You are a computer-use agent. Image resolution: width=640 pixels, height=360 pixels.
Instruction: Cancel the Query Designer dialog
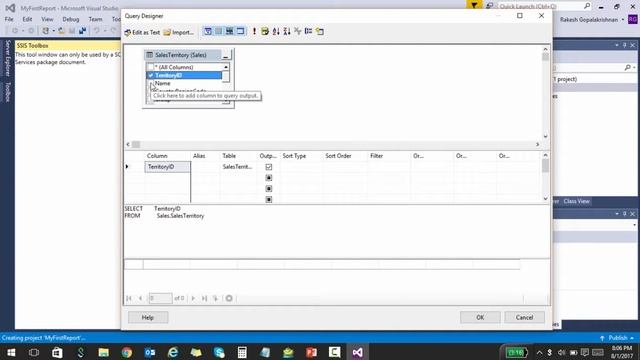click(524, 318)
